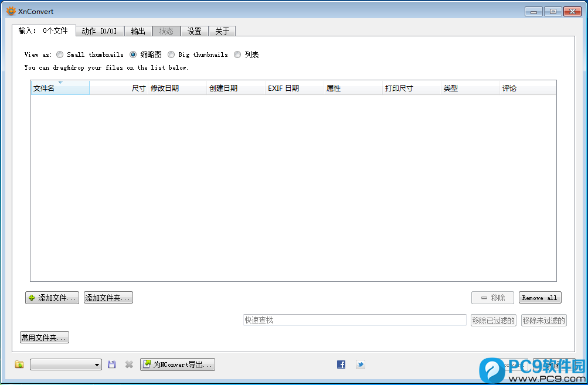Image resolution: width=588 pixels, height=385 pixels.
Task: Sort by the 评论 column header
Action: pyautogui.click(x=528, y=88)
